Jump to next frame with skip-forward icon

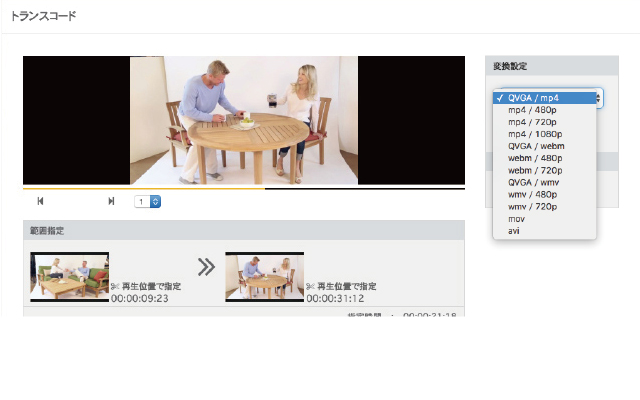[111, 201]
